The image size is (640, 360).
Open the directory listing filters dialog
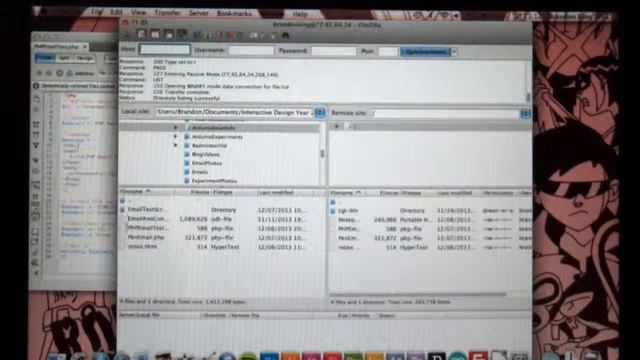tap(254, 36)
